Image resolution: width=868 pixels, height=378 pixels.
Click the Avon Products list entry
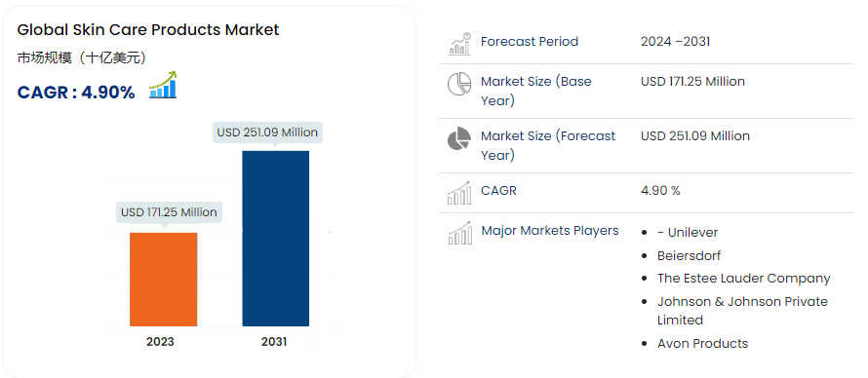click(x=702, y=343)
